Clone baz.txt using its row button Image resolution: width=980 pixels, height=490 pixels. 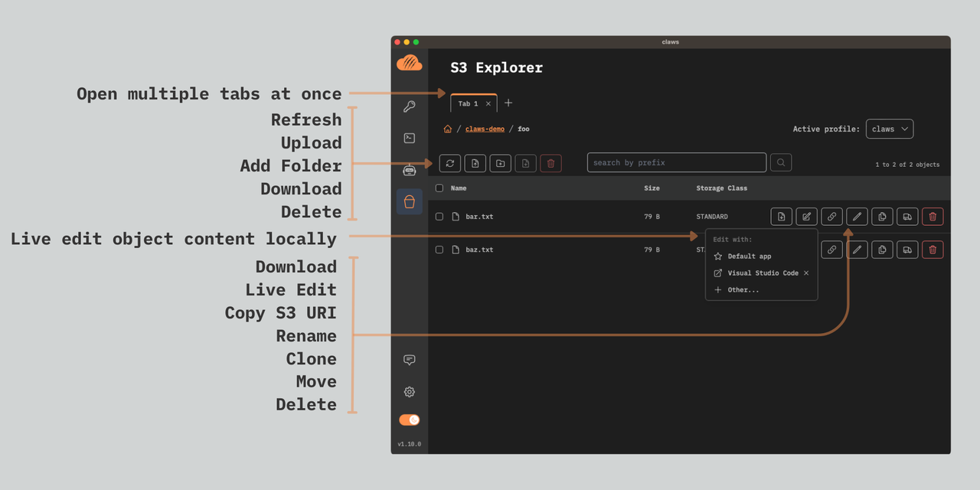point(883,250)
